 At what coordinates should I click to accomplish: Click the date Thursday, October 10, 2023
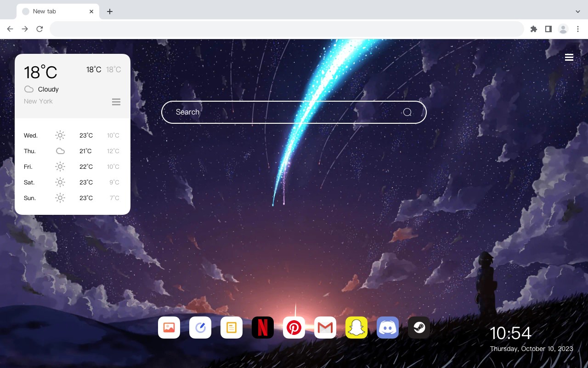tap(531, 349)
